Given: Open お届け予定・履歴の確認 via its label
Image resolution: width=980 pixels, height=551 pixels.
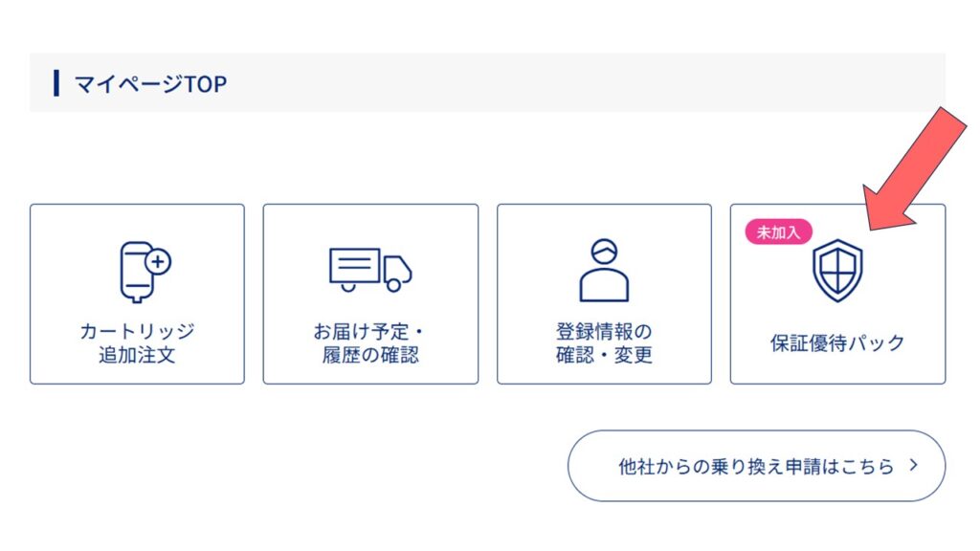Looking at the screenshot, I should [370, 343].
